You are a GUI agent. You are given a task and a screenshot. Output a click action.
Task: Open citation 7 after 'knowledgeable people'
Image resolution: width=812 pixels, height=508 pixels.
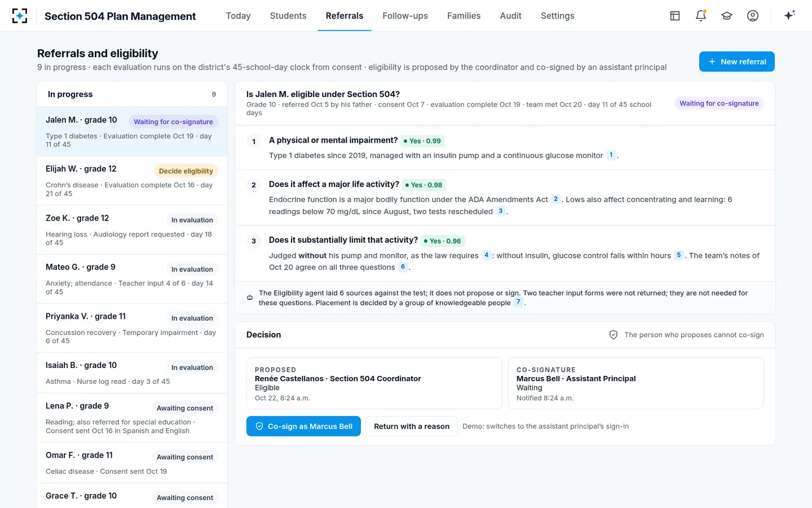[x=518, y=302]
